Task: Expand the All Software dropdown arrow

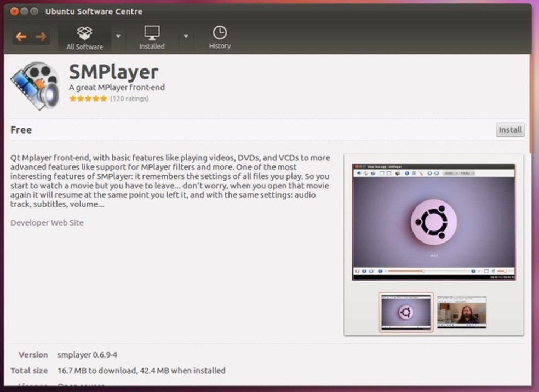Action: click(x=118, y=36)
